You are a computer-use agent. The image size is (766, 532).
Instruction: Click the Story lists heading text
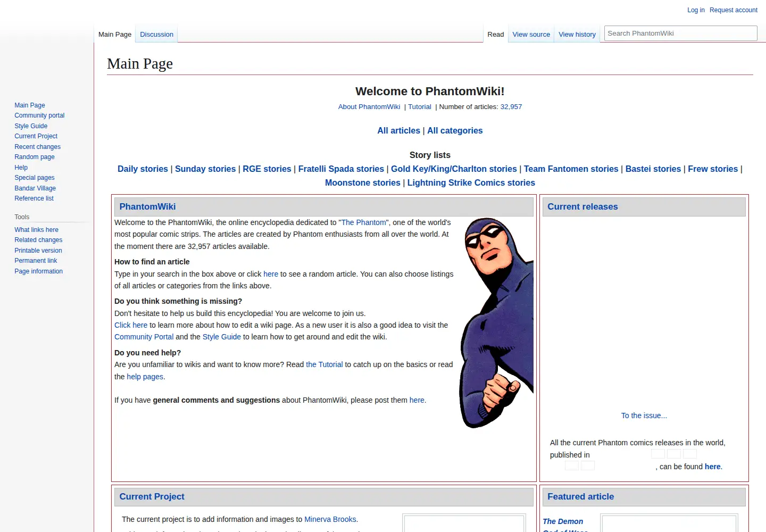click(x=430, y=155)
